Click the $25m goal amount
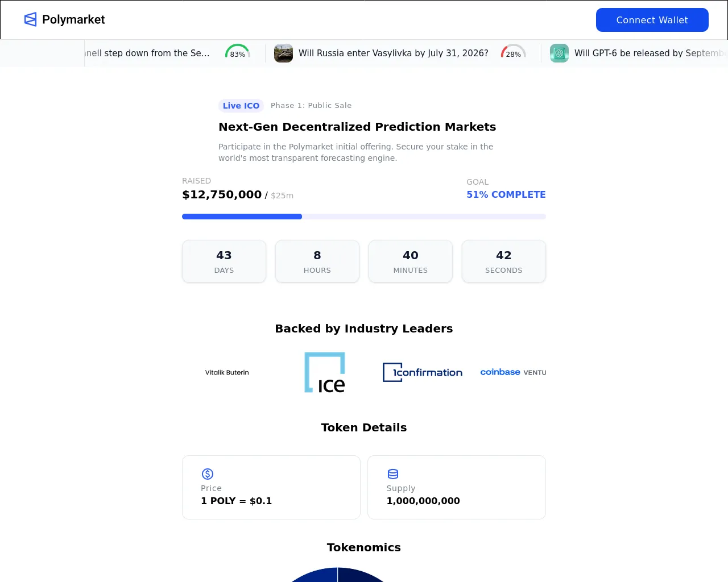728x582 pixels. pyautogui.click(x=282, y=196)
